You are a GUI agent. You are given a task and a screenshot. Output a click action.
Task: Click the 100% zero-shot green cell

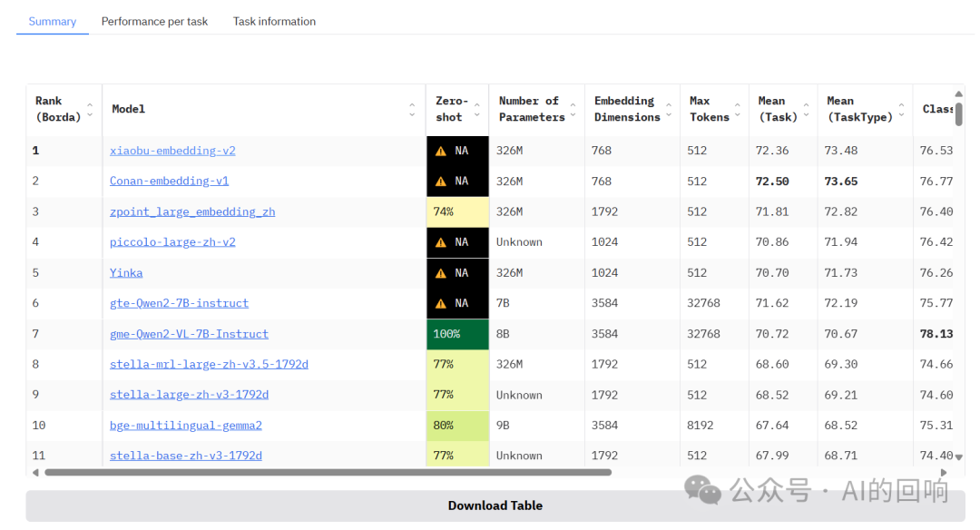tap(457, 334)
